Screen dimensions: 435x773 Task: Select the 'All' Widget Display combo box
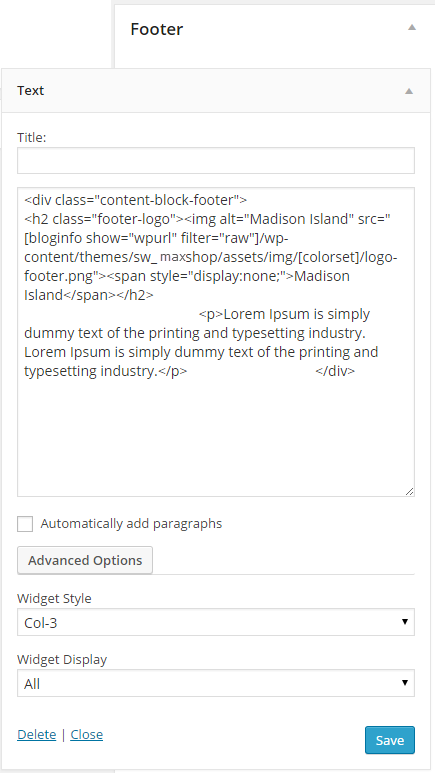(216, 683)
